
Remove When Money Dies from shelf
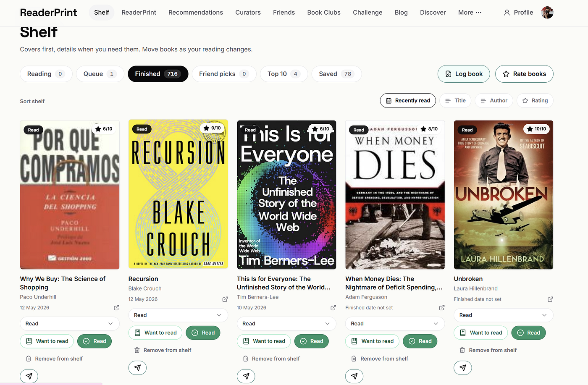(x=380, y=359)
